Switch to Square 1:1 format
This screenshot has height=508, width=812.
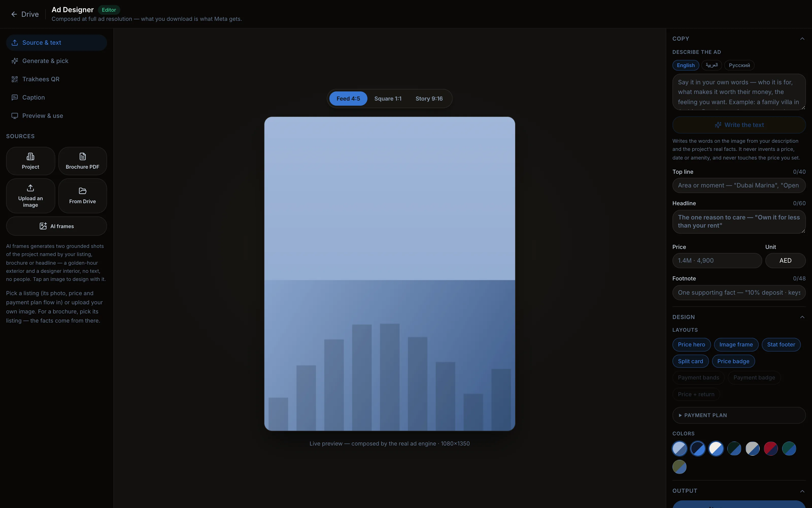coord(387,99)
